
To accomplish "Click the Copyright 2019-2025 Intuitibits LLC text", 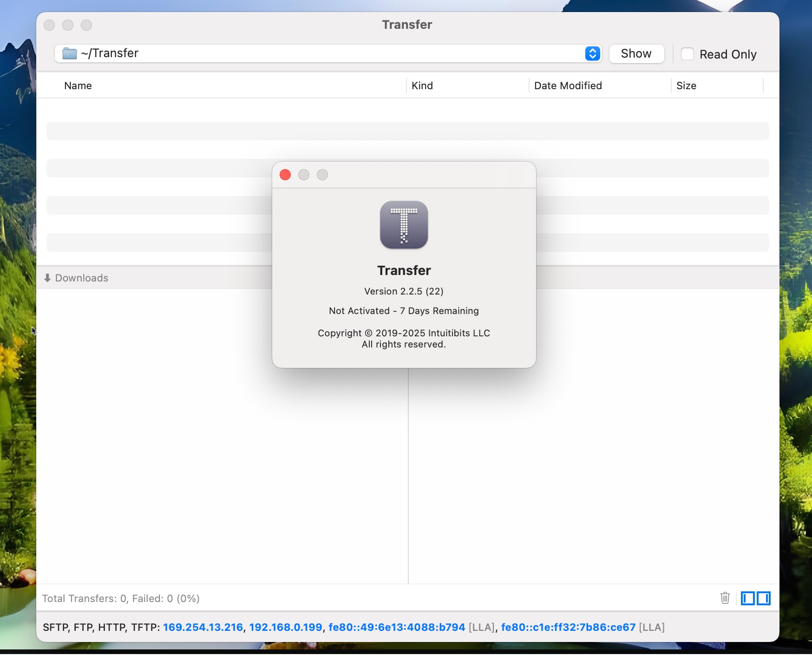I will 404,333.
